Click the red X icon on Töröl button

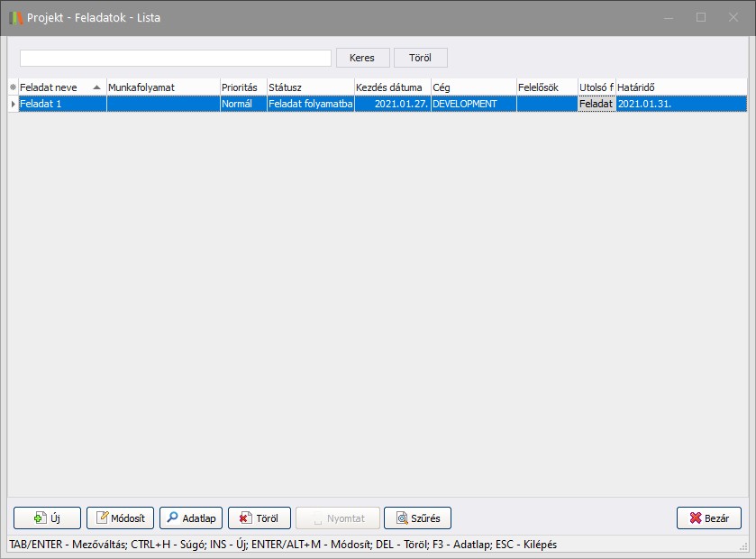click(244, 518)
